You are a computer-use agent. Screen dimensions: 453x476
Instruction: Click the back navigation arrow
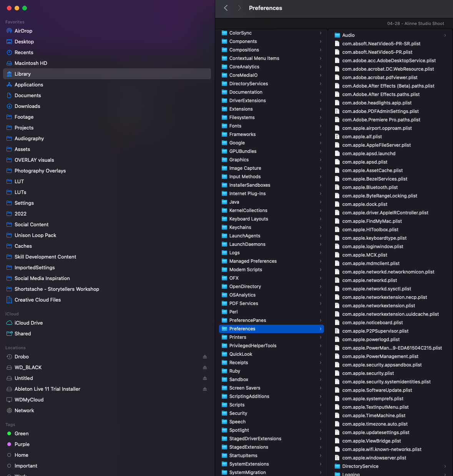tap(225, 8)
